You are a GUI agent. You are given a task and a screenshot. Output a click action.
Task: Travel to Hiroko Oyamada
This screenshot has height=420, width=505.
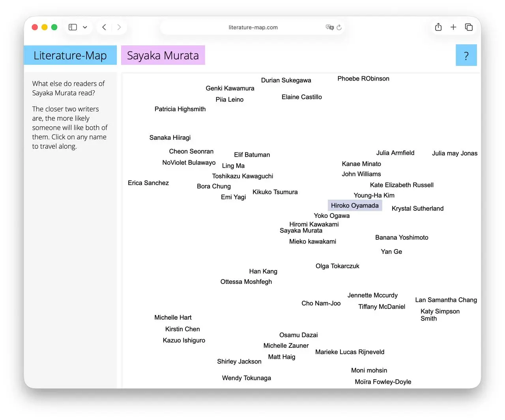[x=355, y=205]
